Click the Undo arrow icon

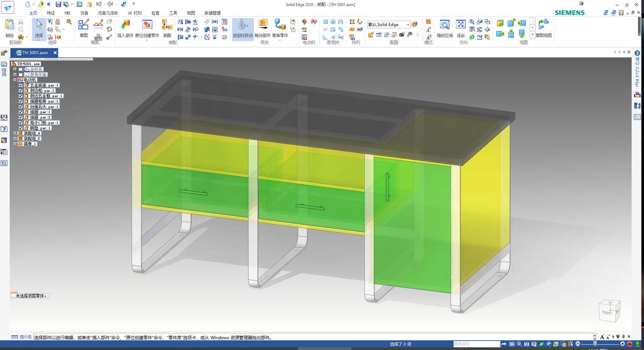pos(99,4)
